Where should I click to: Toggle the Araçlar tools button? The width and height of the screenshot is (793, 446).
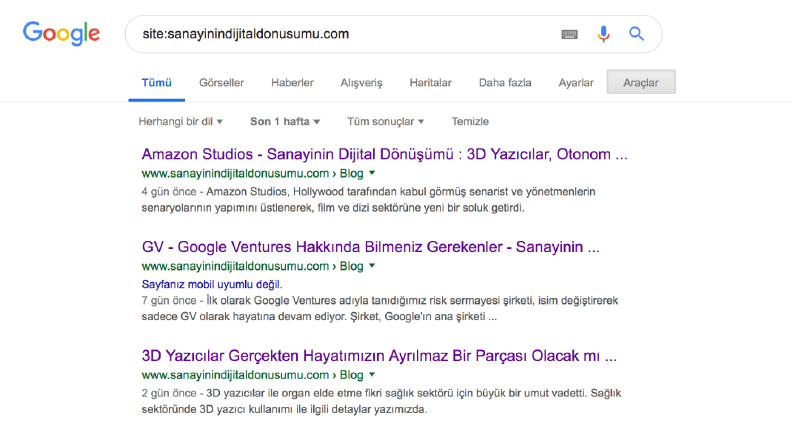(641, 82)
